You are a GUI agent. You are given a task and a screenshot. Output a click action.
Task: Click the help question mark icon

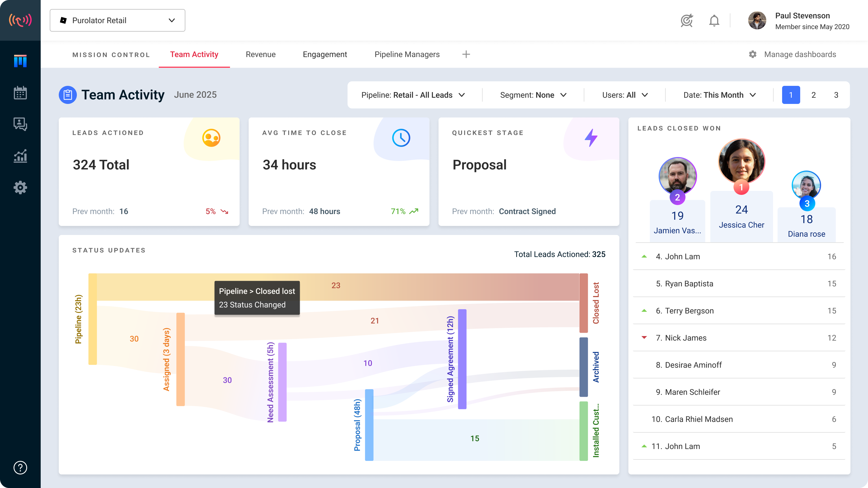(x=20, y=467)
